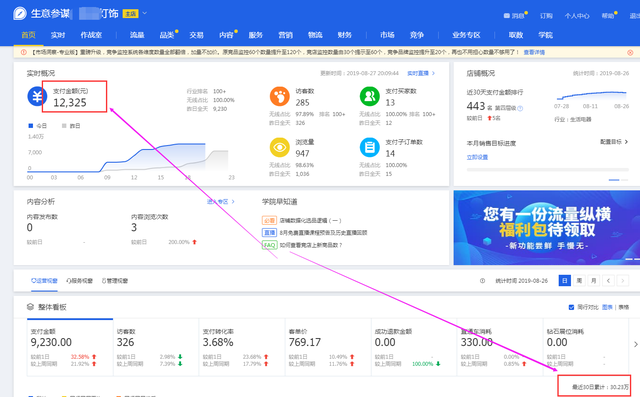Open 订购 in the header
The image size is (640, 397).
click(x=546, y=16)
